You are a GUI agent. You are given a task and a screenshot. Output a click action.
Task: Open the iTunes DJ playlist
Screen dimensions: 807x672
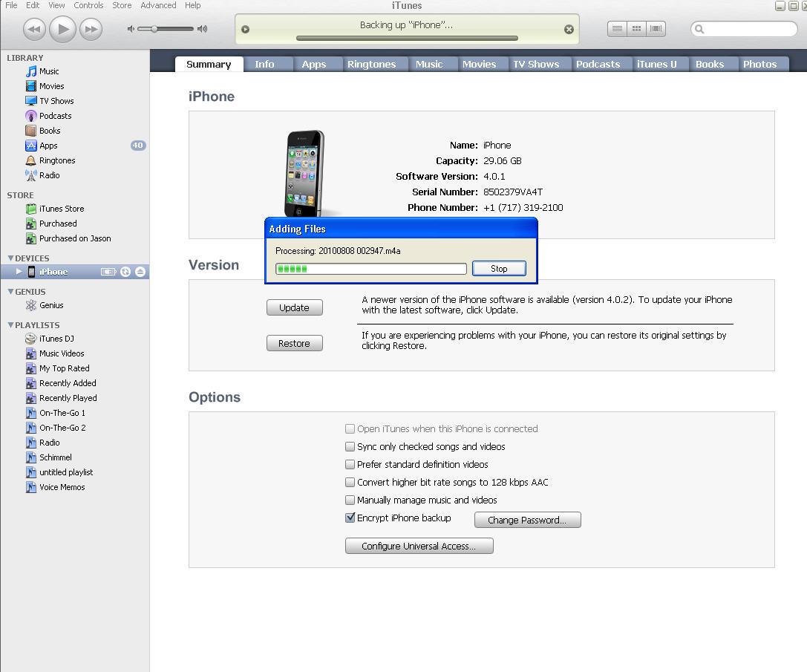56,339
